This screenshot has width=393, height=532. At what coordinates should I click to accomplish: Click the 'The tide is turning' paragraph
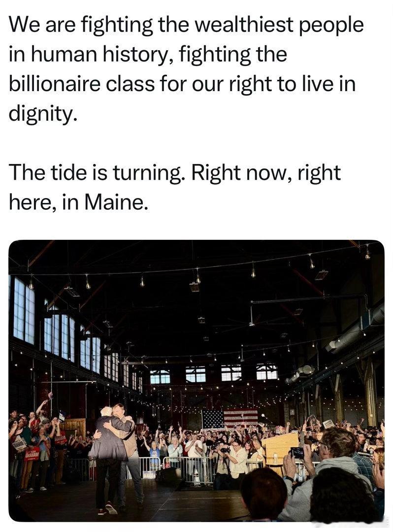(175, 187)
